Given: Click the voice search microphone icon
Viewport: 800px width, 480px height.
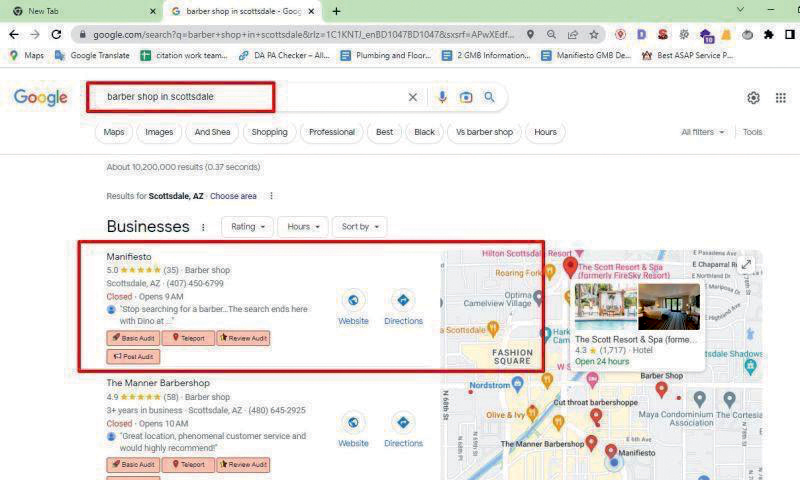Looking at the screenshot, I should coord(442,97).
